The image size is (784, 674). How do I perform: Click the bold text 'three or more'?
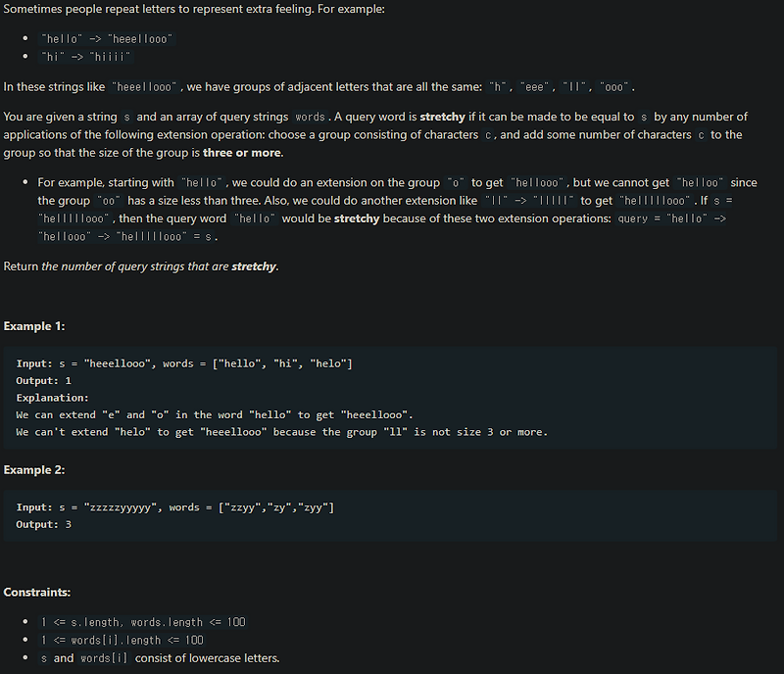[242, 153]
